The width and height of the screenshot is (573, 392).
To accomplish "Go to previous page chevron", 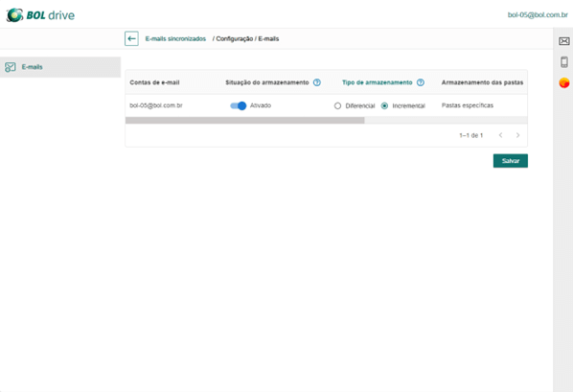I will click(x=500, y=135).
